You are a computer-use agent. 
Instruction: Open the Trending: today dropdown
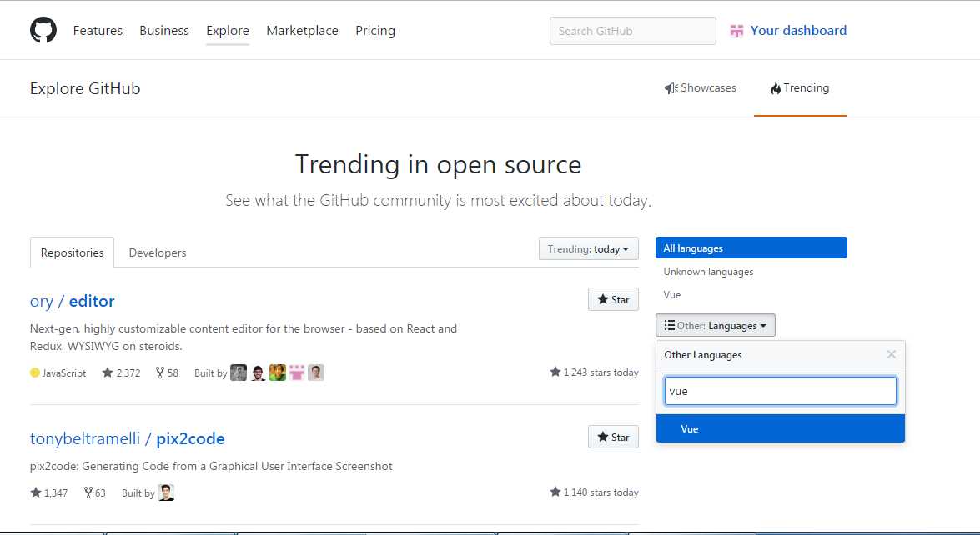589,248
